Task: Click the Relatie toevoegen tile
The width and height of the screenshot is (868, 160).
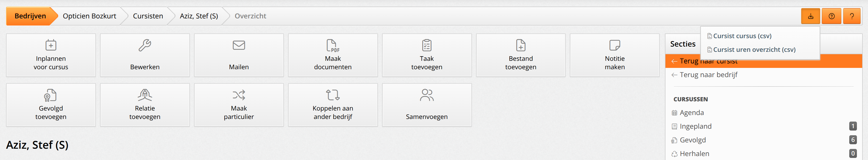Action: (x=145, y=105)
